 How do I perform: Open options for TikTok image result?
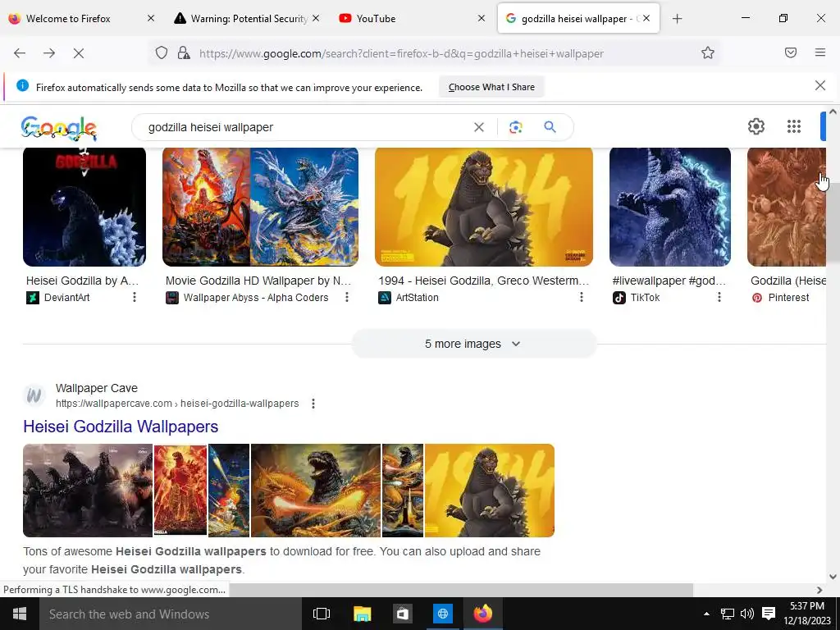click(719, 297)
